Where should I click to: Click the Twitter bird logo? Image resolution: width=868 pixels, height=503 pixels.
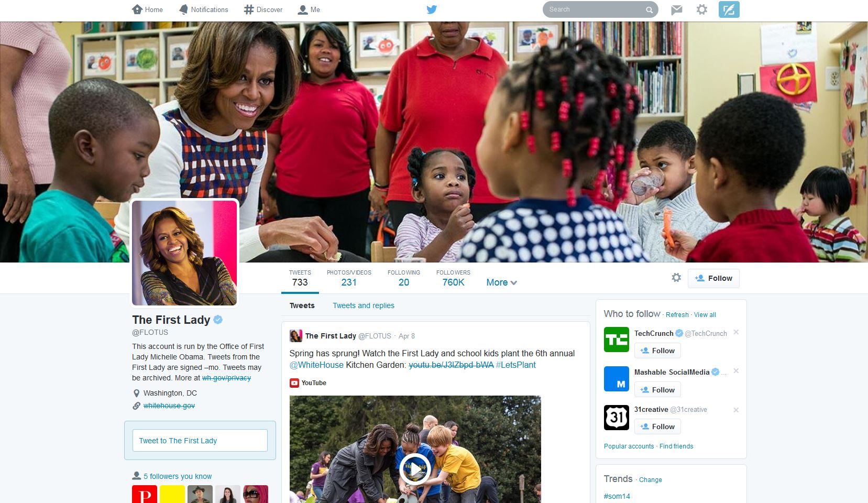pyautogui.click(x=432, y=9)
